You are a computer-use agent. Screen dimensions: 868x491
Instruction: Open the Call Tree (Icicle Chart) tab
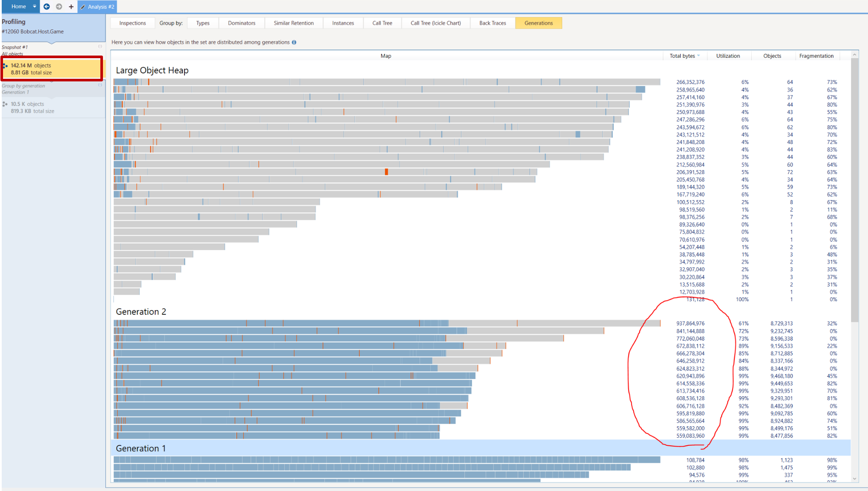click(436, 23)
